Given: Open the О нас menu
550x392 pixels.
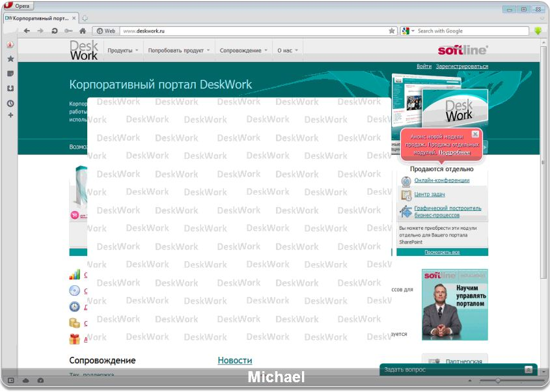Looking at the screenshot, I should 288,50.
